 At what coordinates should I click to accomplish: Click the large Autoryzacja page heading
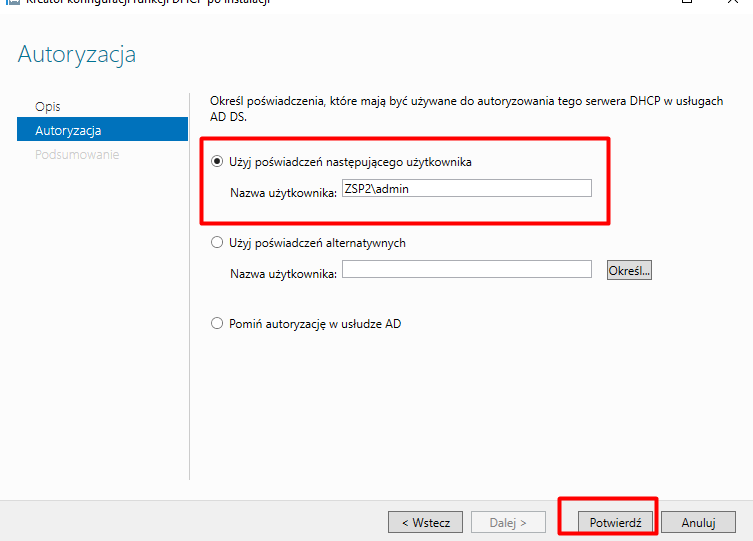pyautogui.click(x=77, y=55)
